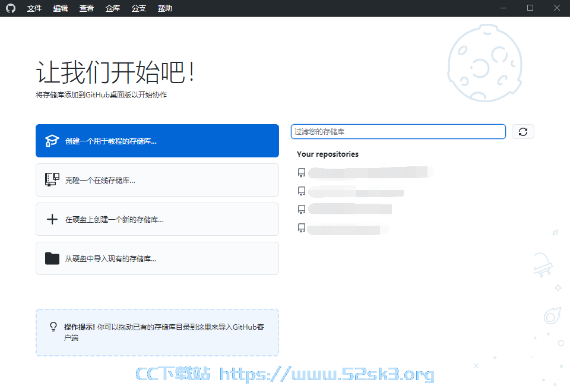Click the plus icon for new repository

[x=52, y=219]
